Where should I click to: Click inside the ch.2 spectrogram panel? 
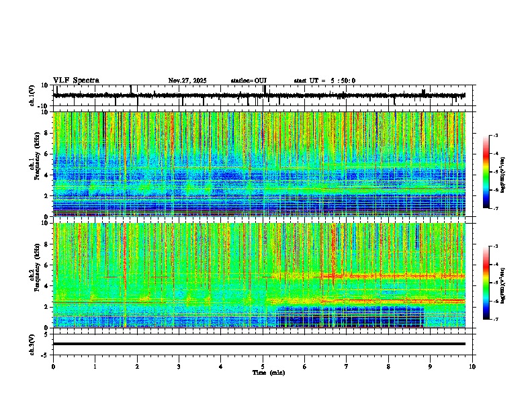tap(259, 275)
